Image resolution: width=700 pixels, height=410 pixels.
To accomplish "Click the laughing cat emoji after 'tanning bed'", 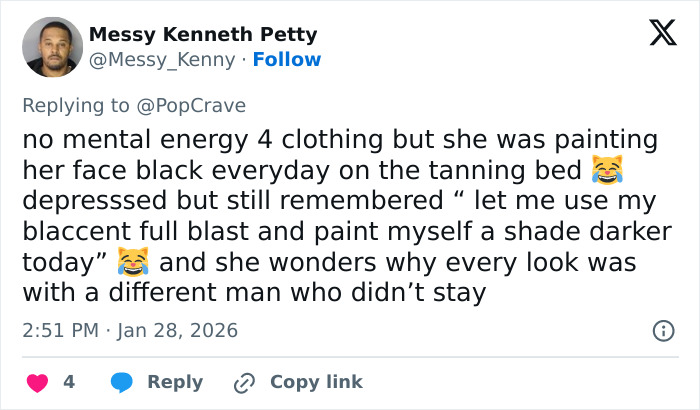I will click(605, 169).
